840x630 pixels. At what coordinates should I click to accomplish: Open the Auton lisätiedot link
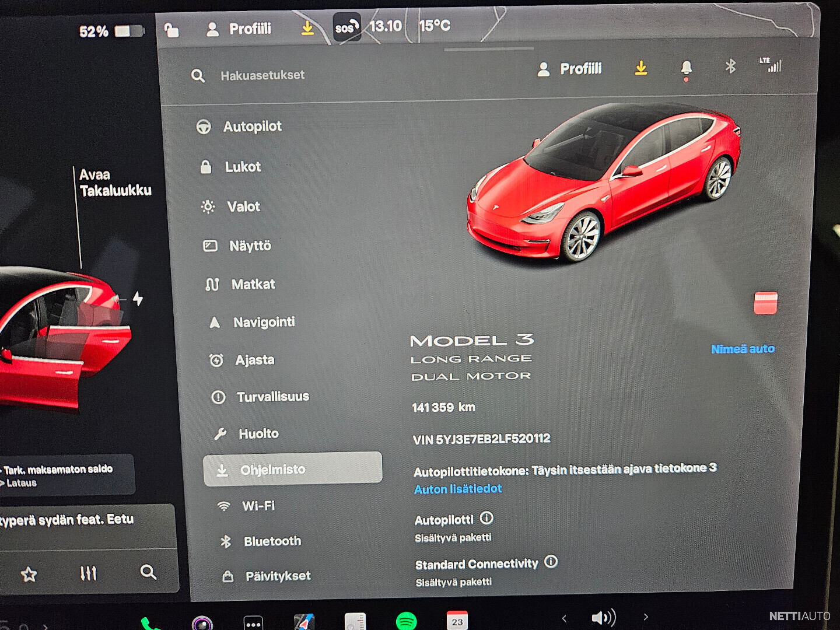pos(457,489)
